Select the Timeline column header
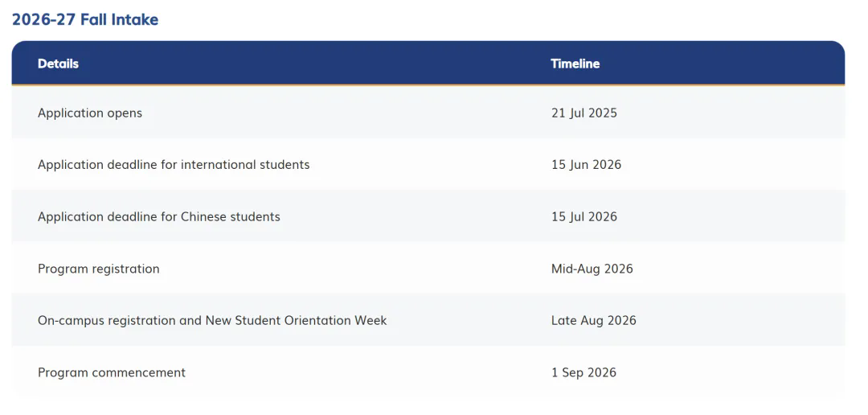The width and height of the screenshot is (868, 415). 575,64
